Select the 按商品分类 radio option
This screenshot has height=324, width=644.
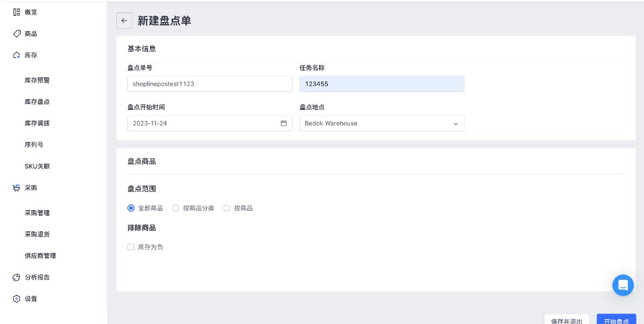point(176,208)
